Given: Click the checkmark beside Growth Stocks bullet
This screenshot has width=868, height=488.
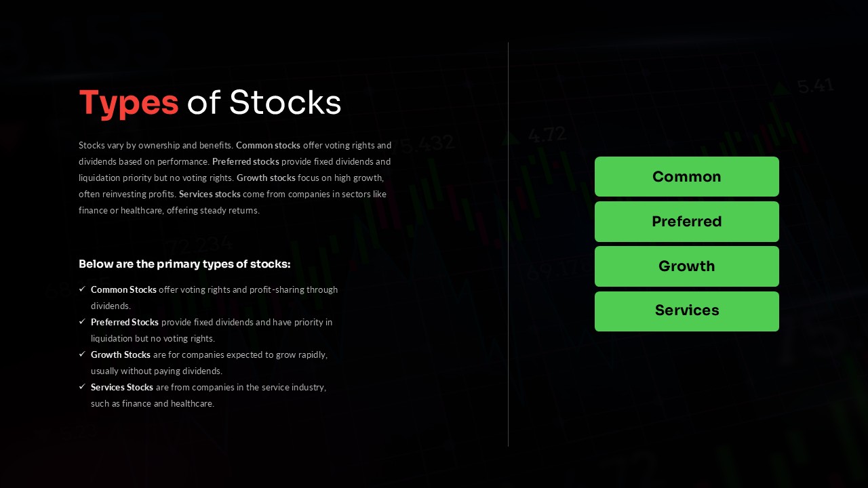Looking at the screenshot, I should pos(82,354).
